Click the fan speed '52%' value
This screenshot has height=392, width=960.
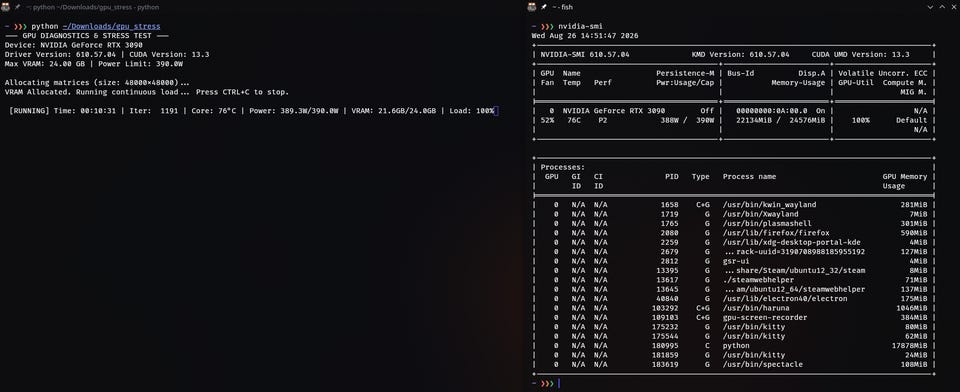(547, 120)
